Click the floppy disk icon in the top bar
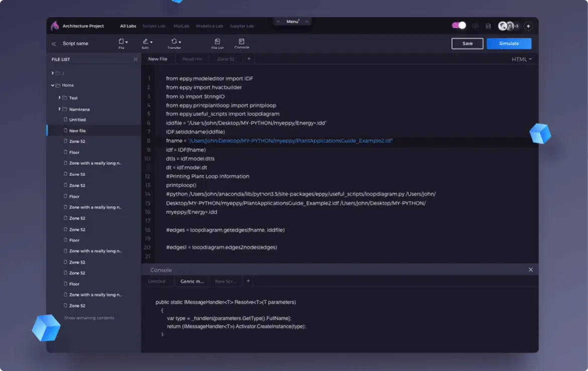This screenshot has height=371, width=588. [488, 26]
